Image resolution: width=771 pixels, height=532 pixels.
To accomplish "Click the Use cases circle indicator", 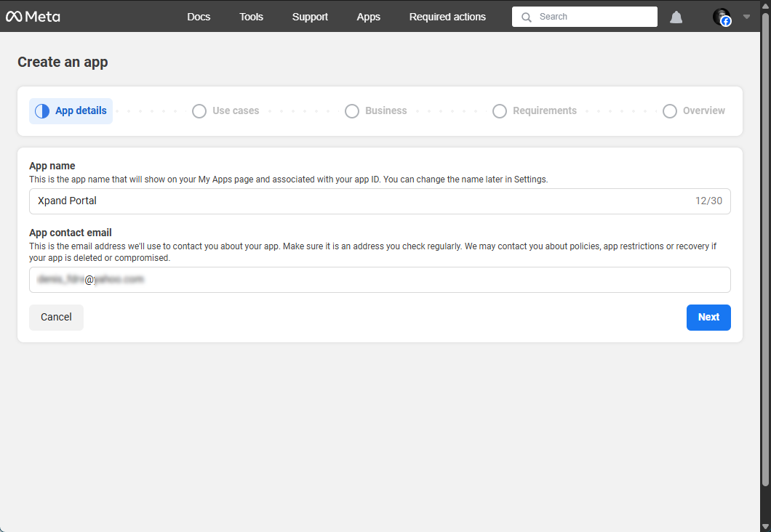I will click(x=199, y=111).
